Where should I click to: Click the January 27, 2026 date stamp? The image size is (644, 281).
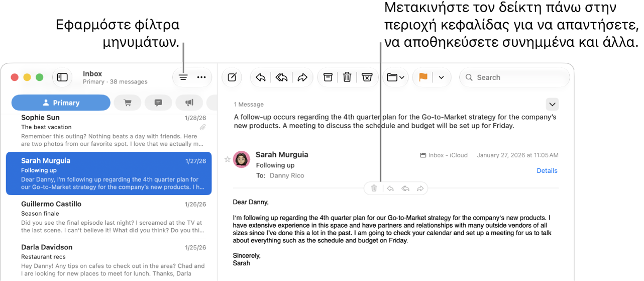tap(517, 155)
